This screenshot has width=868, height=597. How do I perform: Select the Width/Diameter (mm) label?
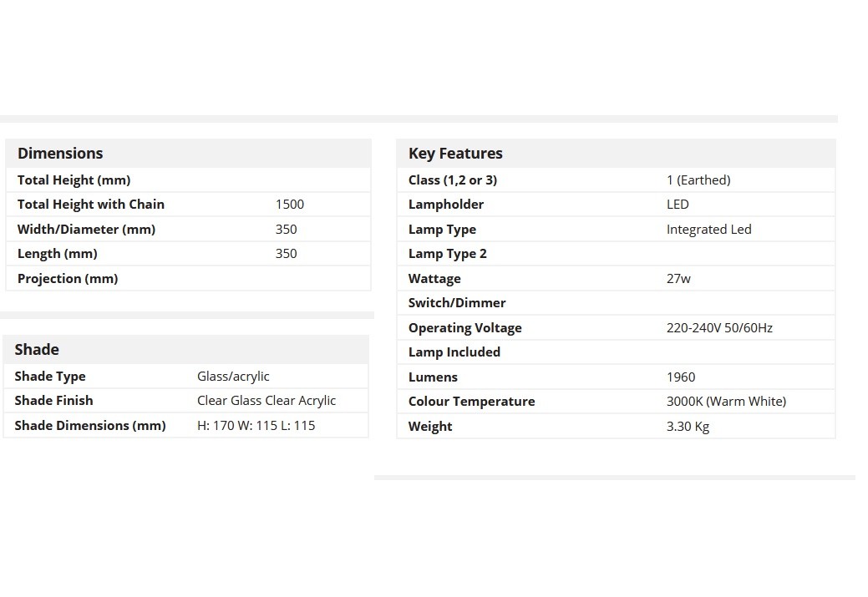tap(86, 229)
